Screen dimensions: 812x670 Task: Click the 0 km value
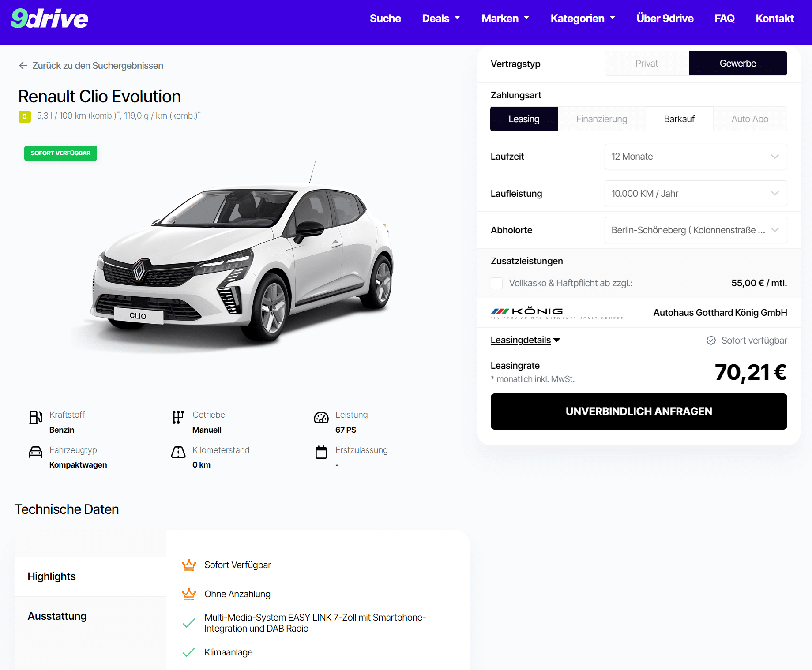(201, 465)
